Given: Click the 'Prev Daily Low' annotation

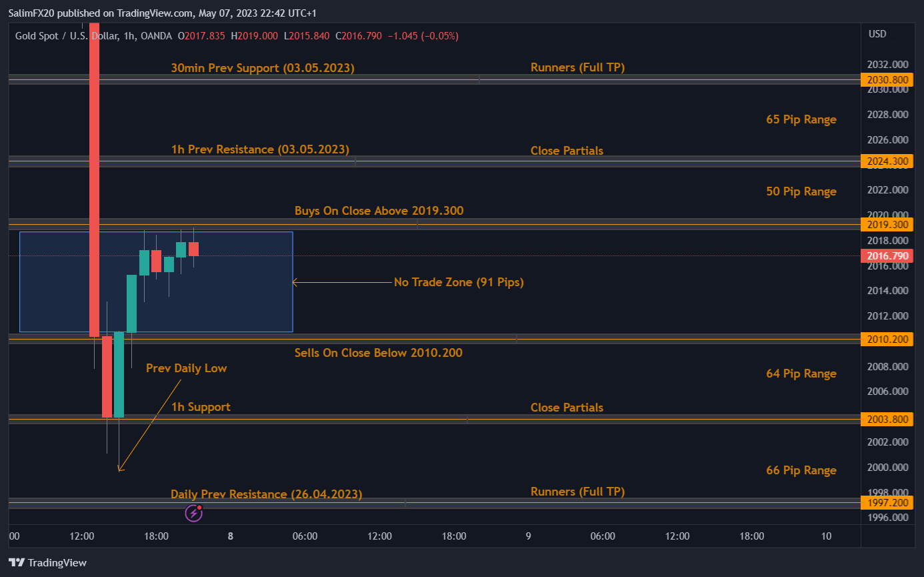Looking at the screenshot, I should click(x=187, y=368).
